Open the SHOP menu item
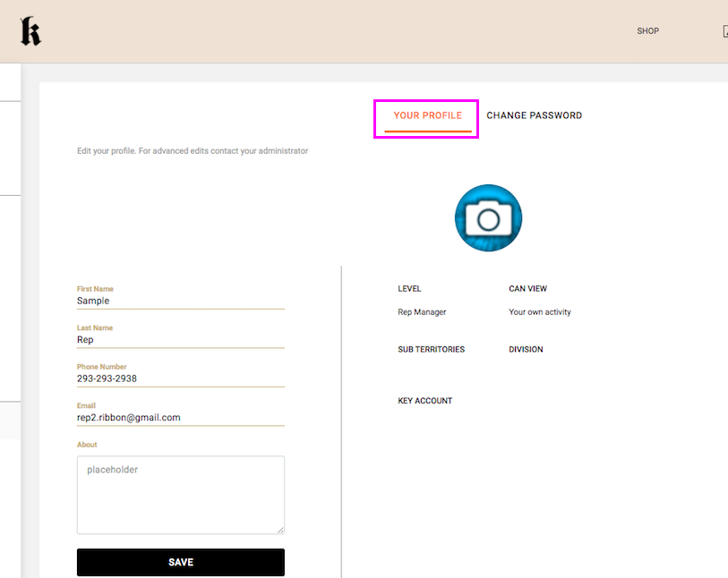Screen dimensions: 728x578 (647, 31)
